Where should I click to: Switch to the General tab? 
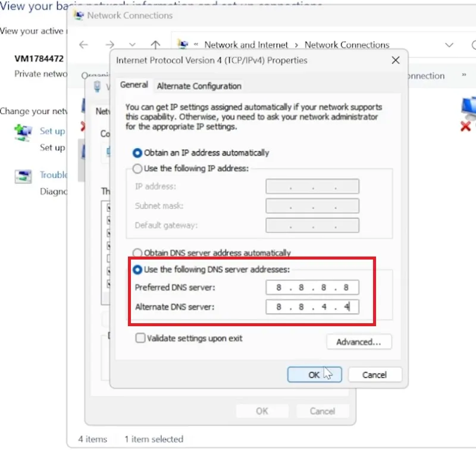(x=134, y=85)
